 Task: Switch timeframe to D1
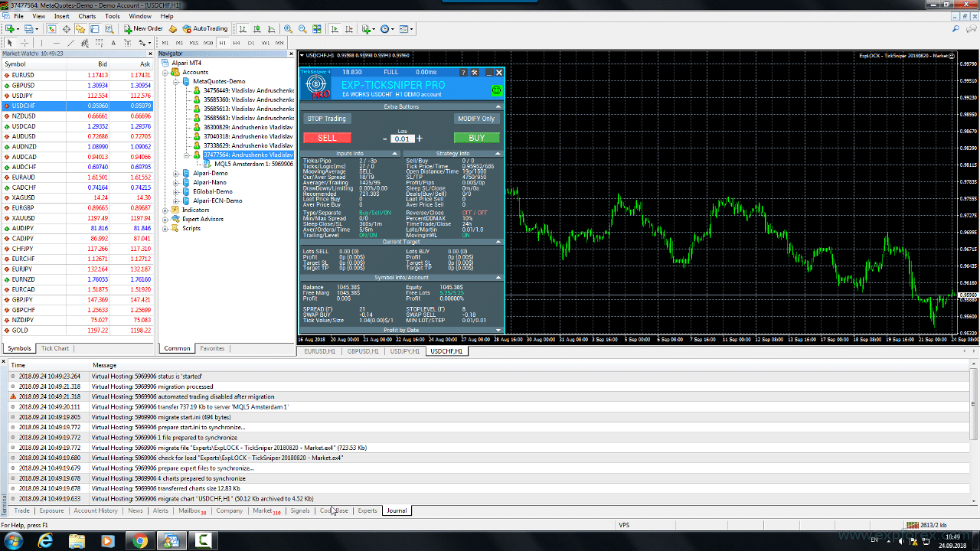(251, 43)
